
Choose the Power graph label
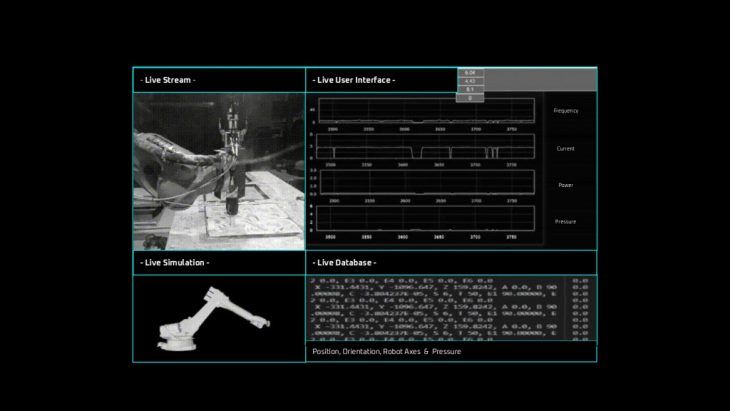point(566,185)
